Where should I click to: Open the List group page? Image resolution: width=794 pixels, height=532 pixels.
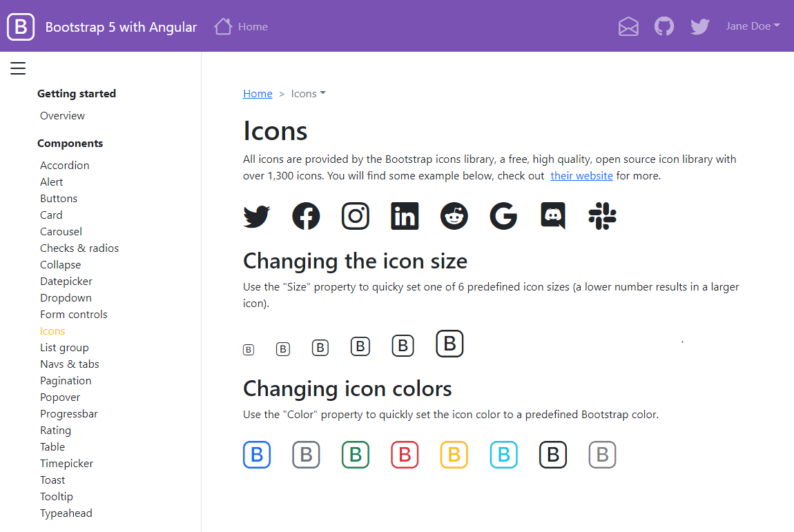point(64,348)
